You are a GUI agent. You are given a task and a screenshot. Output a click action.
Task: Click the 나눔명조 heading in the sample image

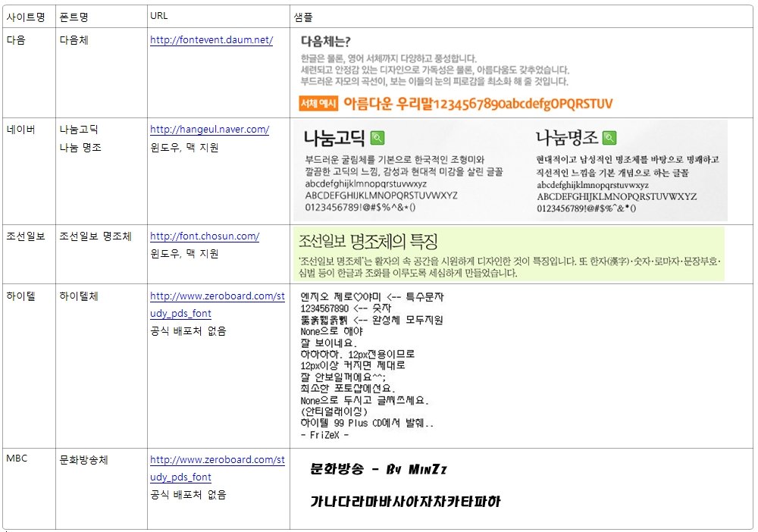tap(566, 138)
